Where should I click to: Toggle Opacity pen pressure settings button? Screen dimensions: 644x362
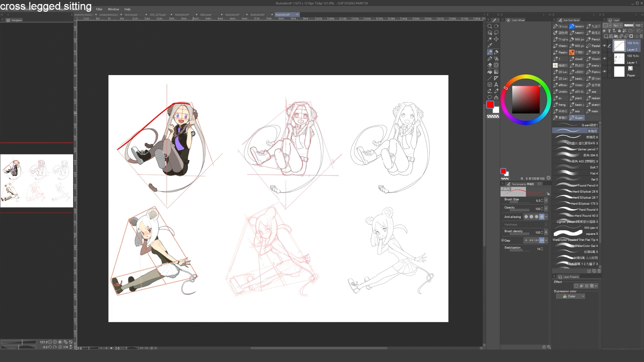(x=546, y=208)
